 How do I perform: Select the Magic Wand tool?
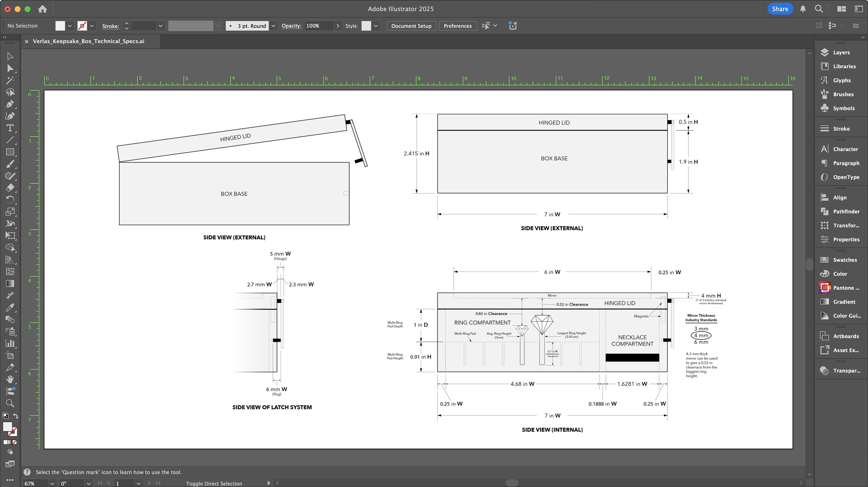coord(10,80)
